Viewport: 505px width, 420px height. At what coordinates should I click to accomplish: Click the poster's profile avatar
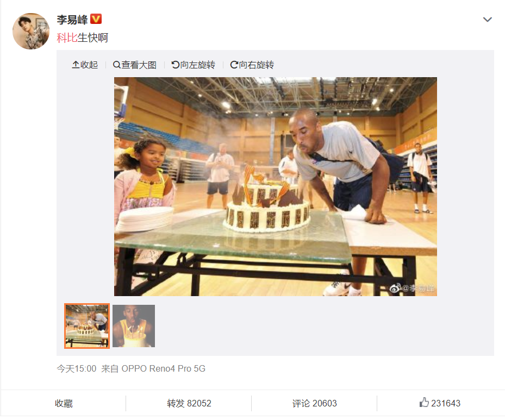(31, 31)
